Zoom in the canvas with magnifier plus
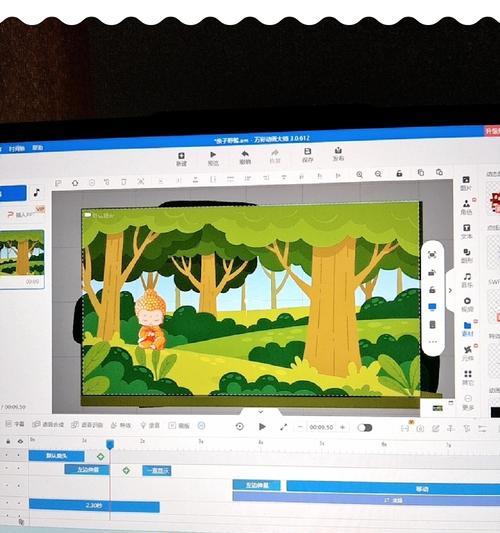 pyautogui.click(x=359, y=174)
